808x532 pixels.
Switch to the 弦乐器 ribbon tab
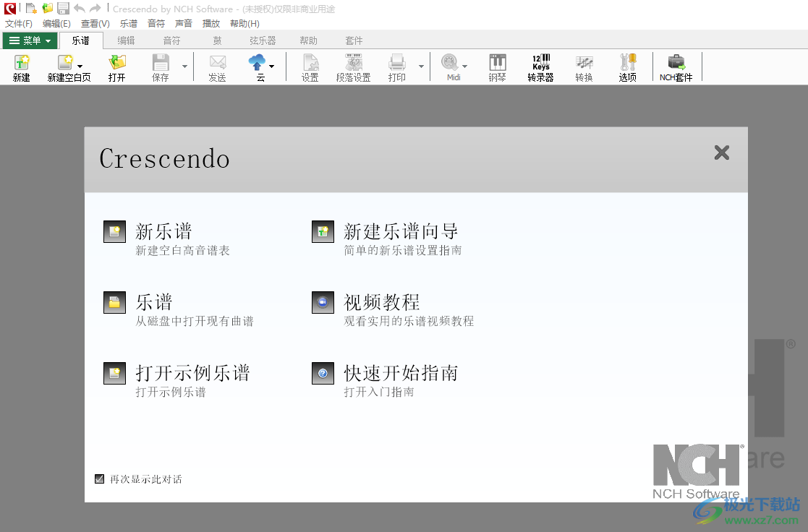tap(261, 40)
